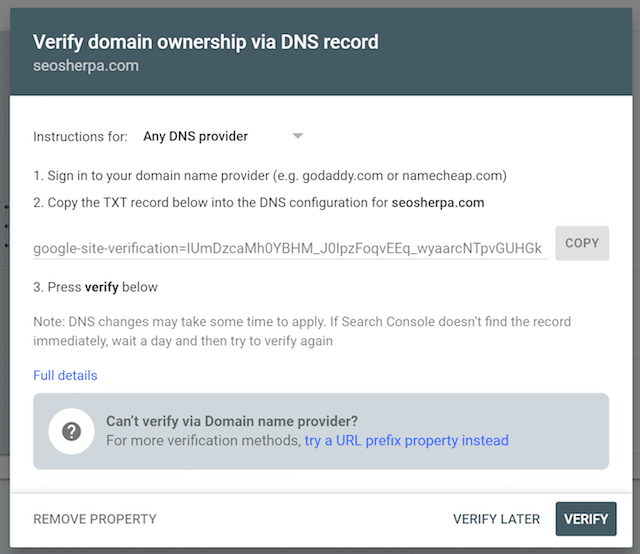Screen dimensions: 640x554
Task: Expand the DNS provider dropdown arrow
Action: point(297,136)
